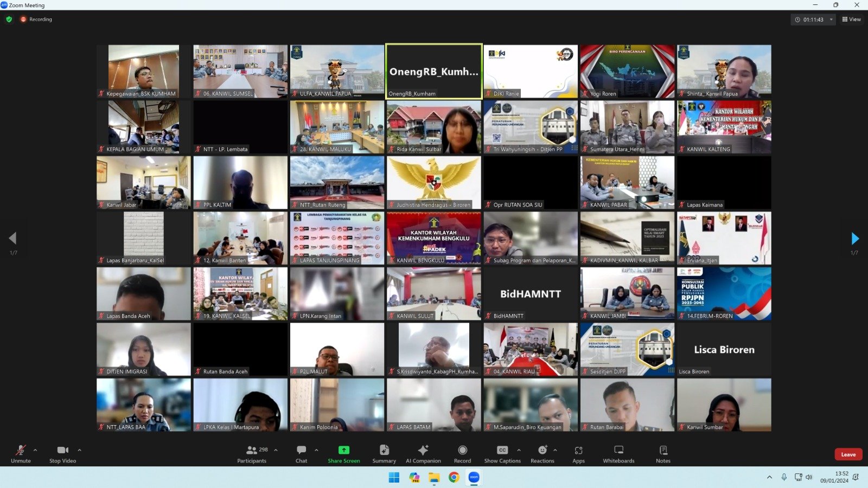The image size is (868, 488).
Task: Open the Whiteboards tool
Action: point(618,454)
